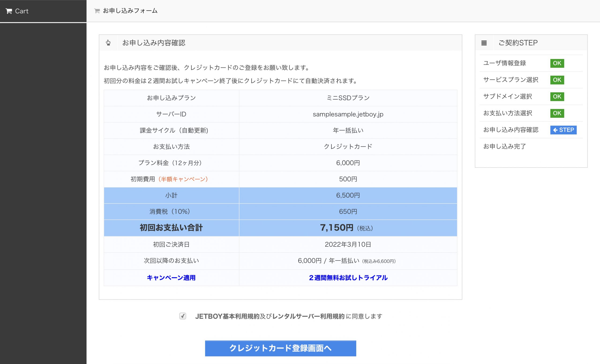600x364 pixels.
Task: Click 6,000円 plan fee cell
Action: pos(348,163)
